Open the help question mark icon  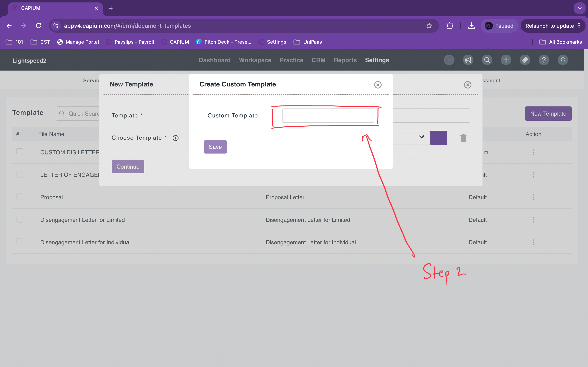pos(544,60)
